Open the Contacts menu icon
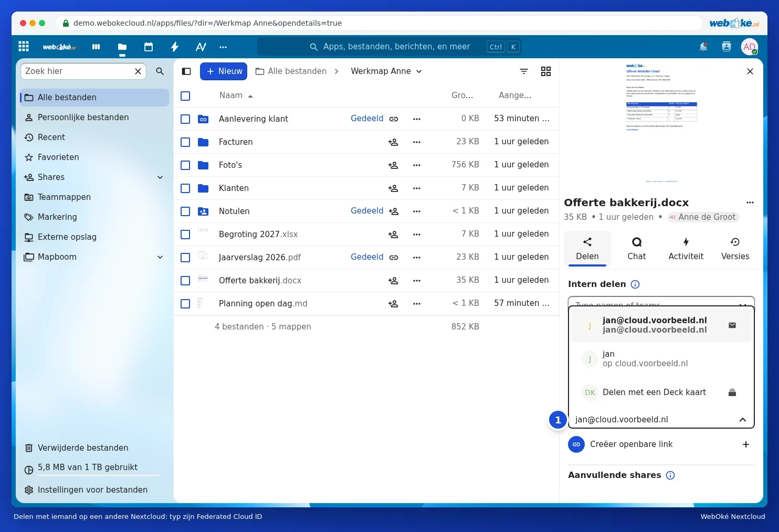 727,47
